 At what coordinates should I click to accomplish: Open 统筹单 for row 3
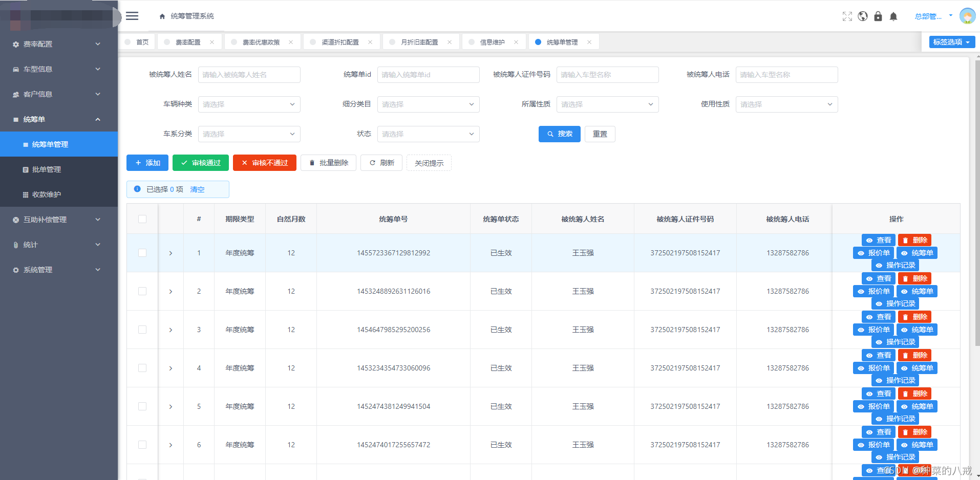917,330
